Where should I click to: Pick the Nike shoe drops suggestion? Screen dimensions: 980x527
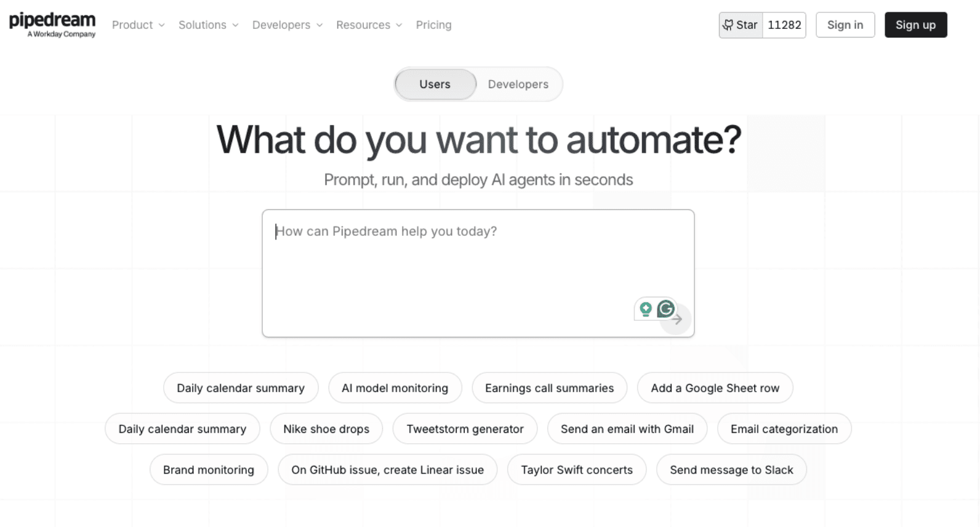pos(326,429)
